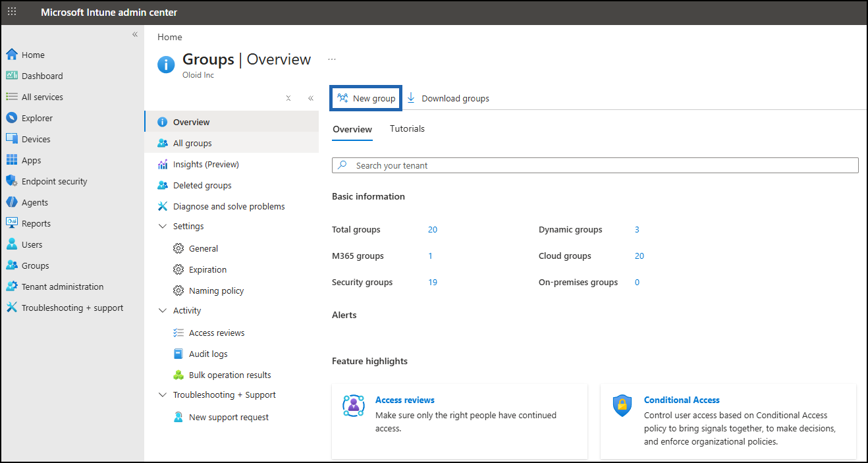868x463 pixels.
Task: Collapse the Troubleshooting + Support section
Action: pos(163,395)
